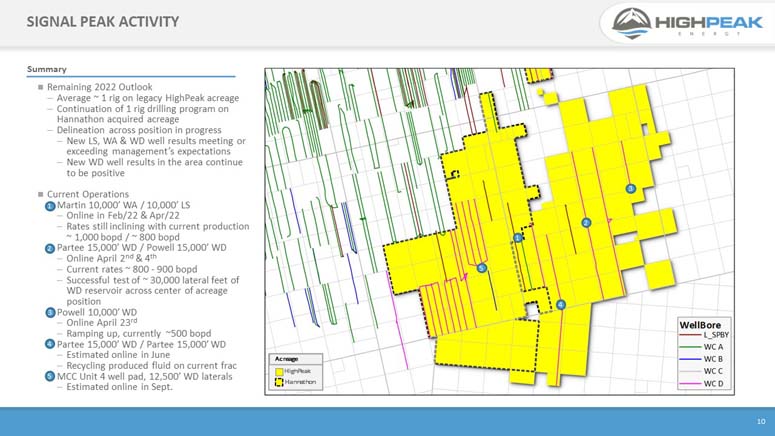Click the "Summary" heading
This screenshot has height=436, width=775.
[46, 69]
